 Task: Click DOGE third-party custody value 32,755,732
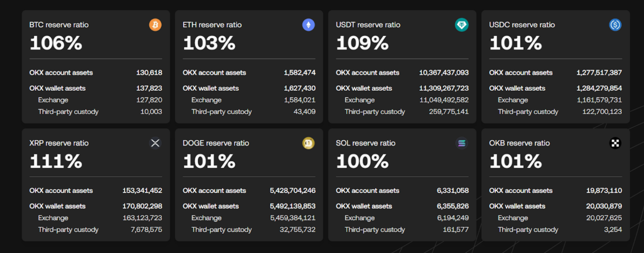(297, 230)
